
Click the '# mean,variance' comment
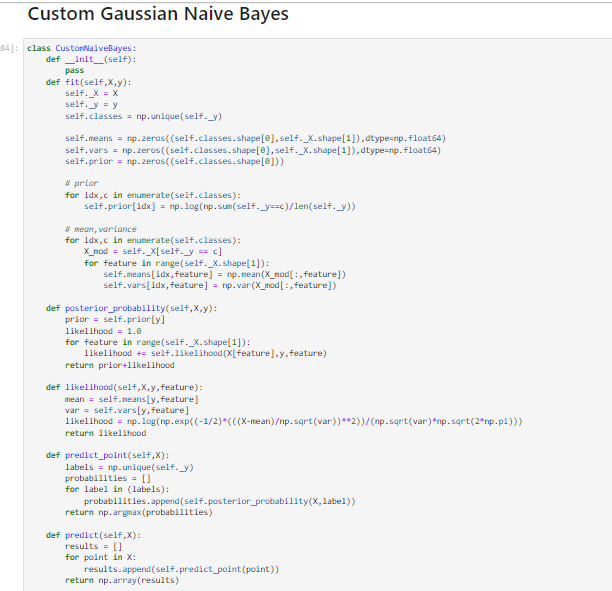coord(101,229)
